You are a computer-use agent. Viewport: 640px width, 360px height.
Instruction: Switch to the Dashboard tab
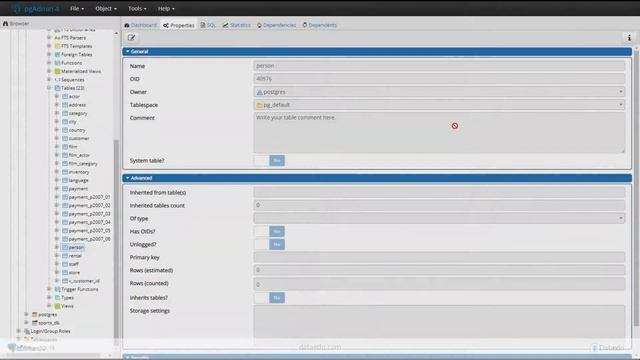coord(141,25)
